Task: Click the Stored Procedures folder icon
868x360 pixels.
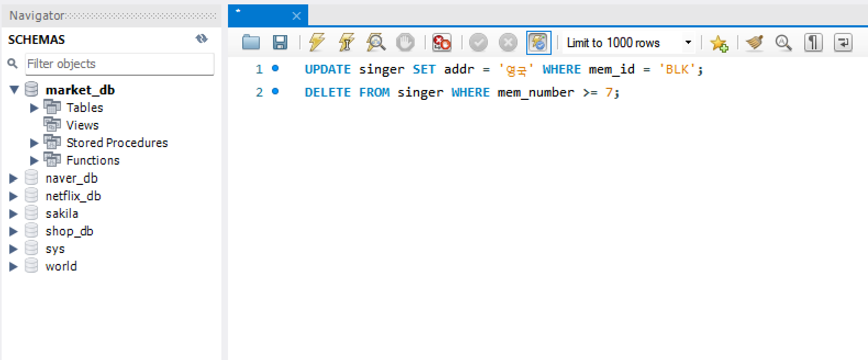Action: pyautogui.click(x=52, y=142)
